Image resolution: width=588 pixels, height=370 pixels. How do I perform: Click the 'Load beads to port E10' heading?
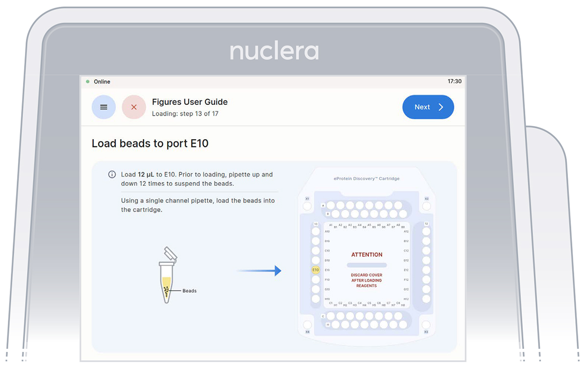click(150, 144)
